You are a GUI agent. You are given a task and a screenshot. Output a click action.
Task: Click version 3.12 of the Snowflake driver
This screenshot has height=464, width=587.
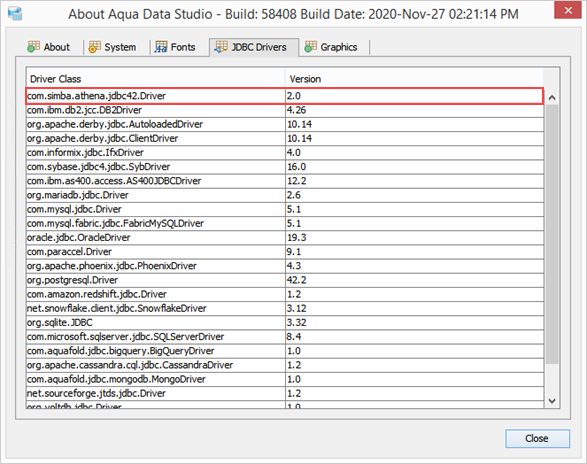click(x=296, y=309)
